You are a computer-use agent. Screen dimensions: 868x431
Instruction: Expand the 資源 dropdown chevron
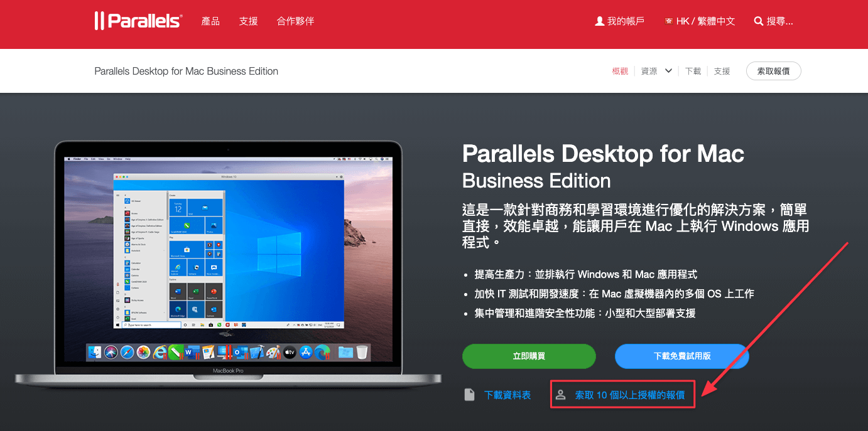click(668, 71)
